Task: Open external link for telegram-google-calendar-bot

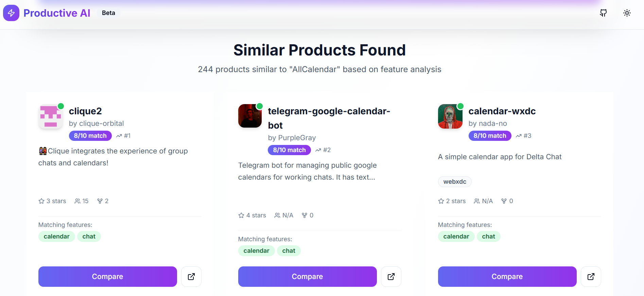Action: [391, 277]
